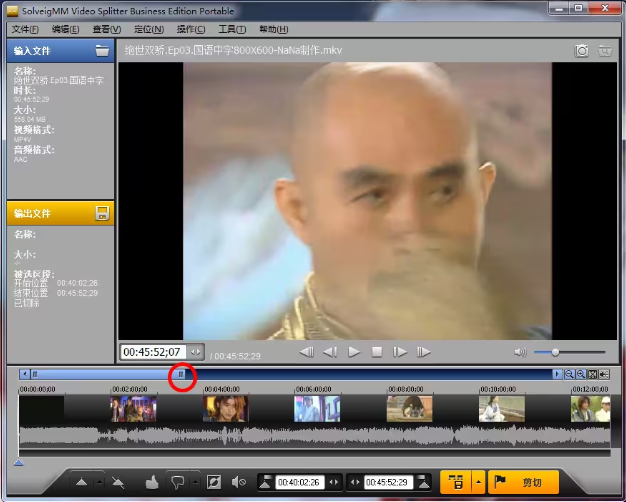This screenshot has width=626, height=502.
Task: Open the 查看(V) menu
Action: pyautogui.click(x=107, y=29)
